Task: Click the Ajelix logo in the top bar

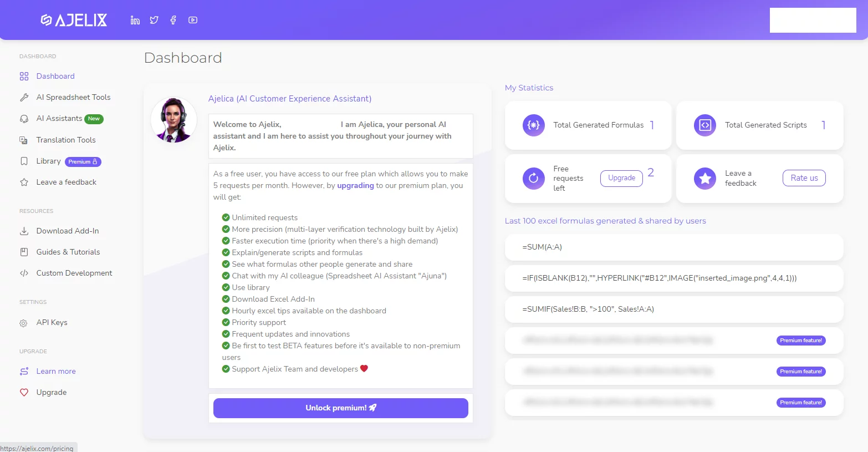Action: [x=73, y=20]
